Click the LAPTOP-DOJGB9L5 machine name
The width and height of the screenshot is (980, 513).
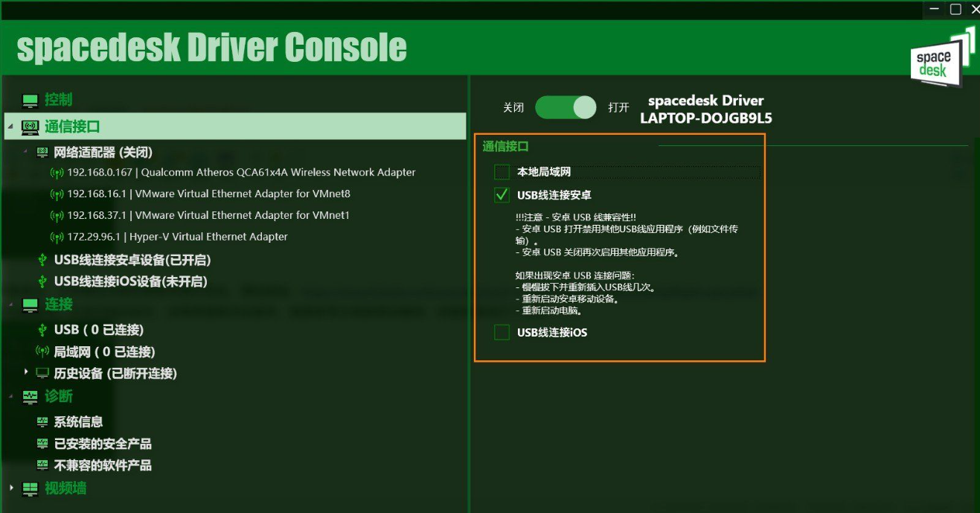click(705, 118)
